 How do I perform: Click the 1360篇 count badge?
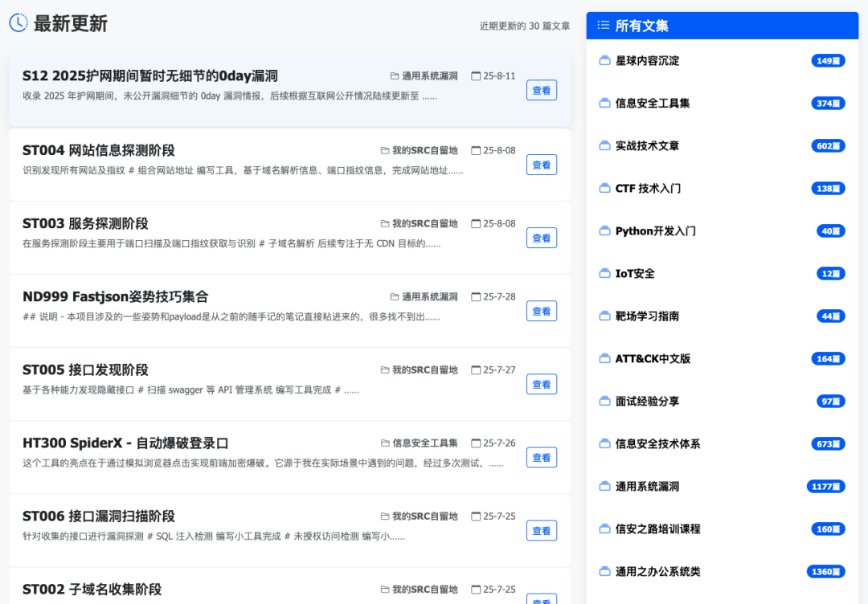tap(825, 571)
